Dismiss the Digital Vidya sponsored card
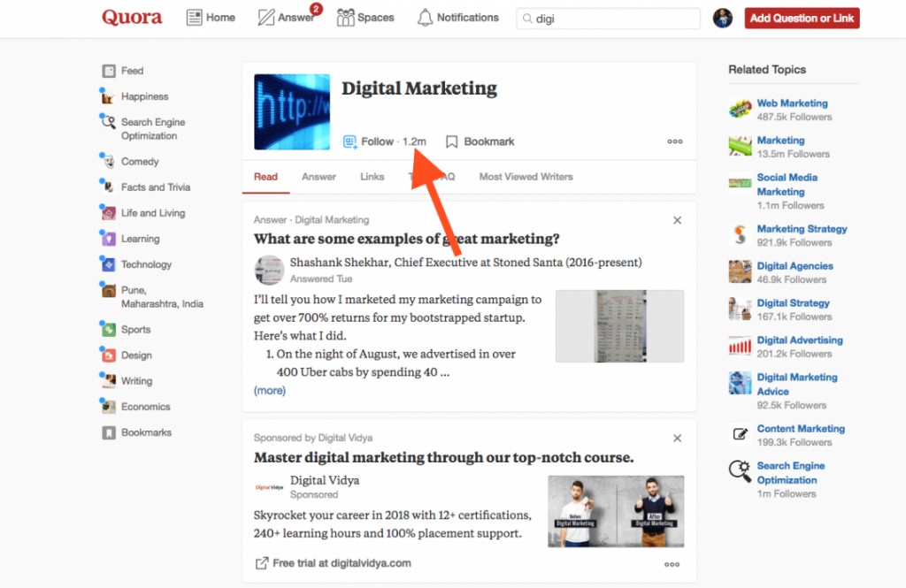 (677, 439)
